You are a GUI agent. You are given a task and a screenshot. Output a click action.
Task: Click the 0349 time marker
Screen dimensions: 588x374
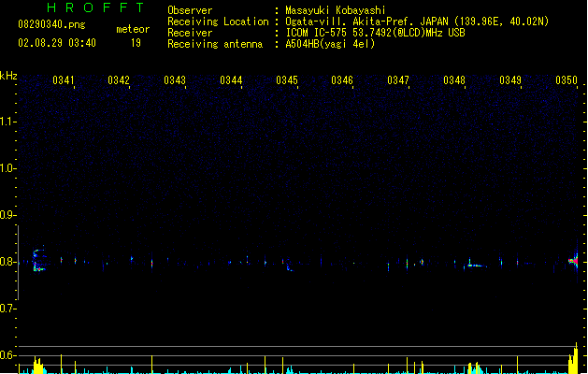point(510,80)
